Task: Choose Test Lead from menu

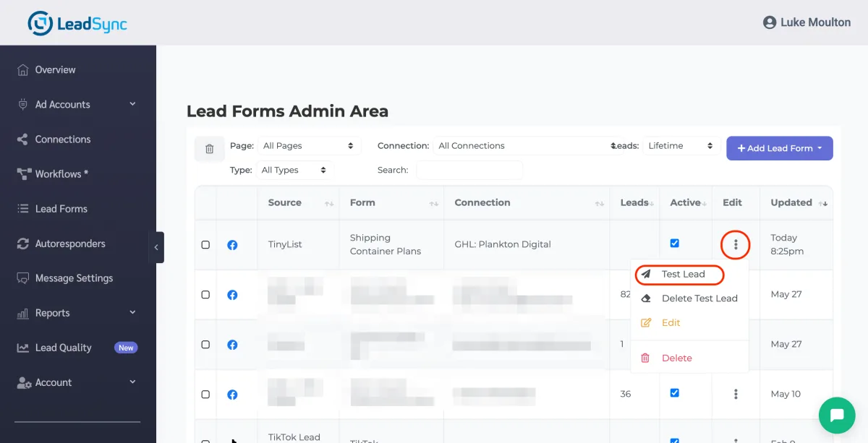Action: (x=683, y=275)
